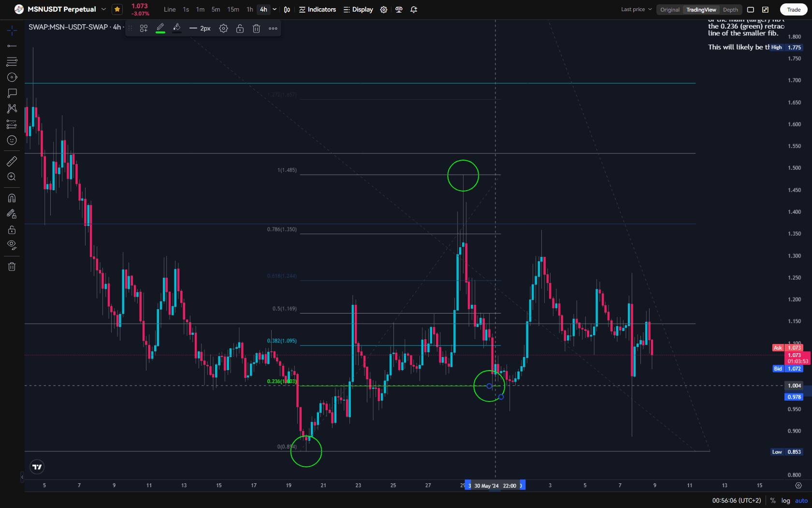This screenshot has height=508, width=812.
Task: Toggle auto scale on price axis
Action: coord(801,501)
